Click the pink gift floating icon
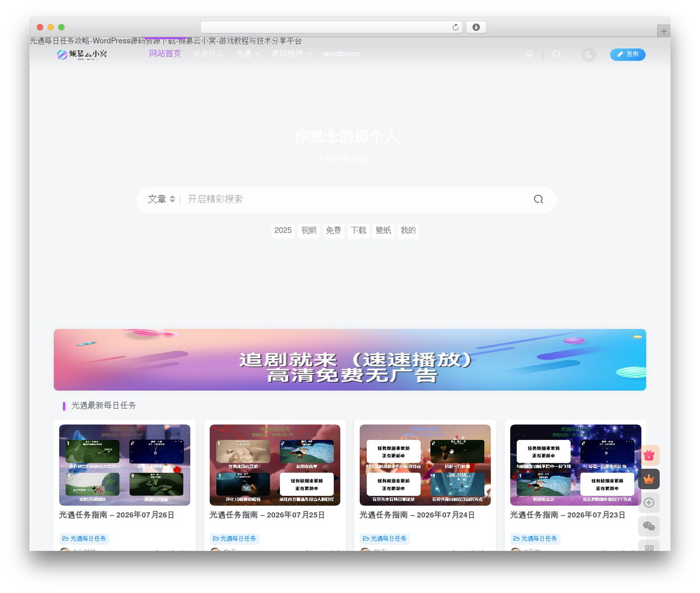700x593 pixels. click(x=649, y=455)
